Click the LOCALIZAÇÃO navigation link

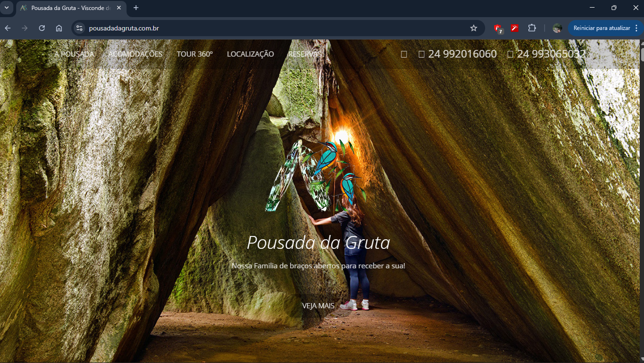(250, 54)
